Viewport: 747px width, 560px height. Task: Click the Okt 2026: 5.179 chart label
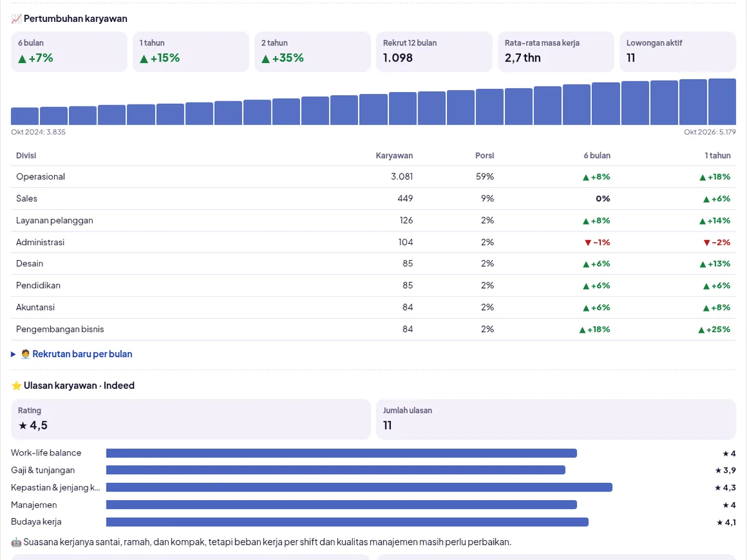(710, 132)
